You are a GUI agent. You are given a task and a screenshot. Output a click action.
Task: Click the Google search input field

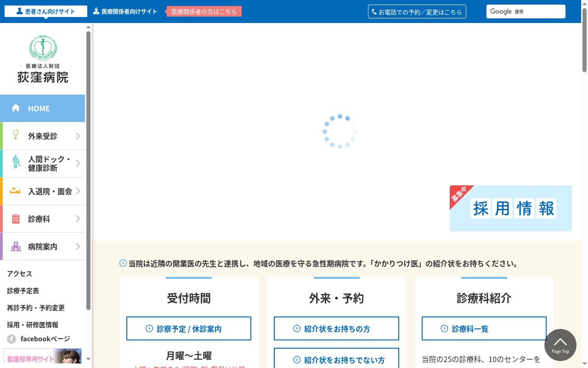526,11
